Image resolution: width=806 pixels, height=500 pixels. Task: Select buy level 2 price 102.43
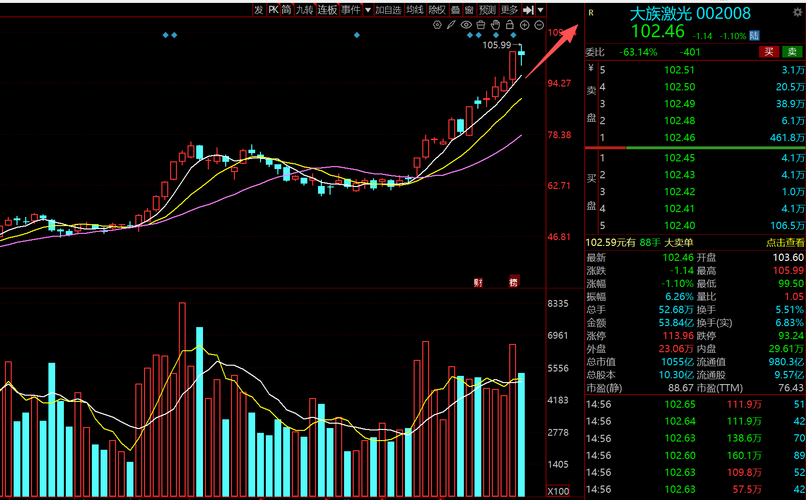click(679, 175)
